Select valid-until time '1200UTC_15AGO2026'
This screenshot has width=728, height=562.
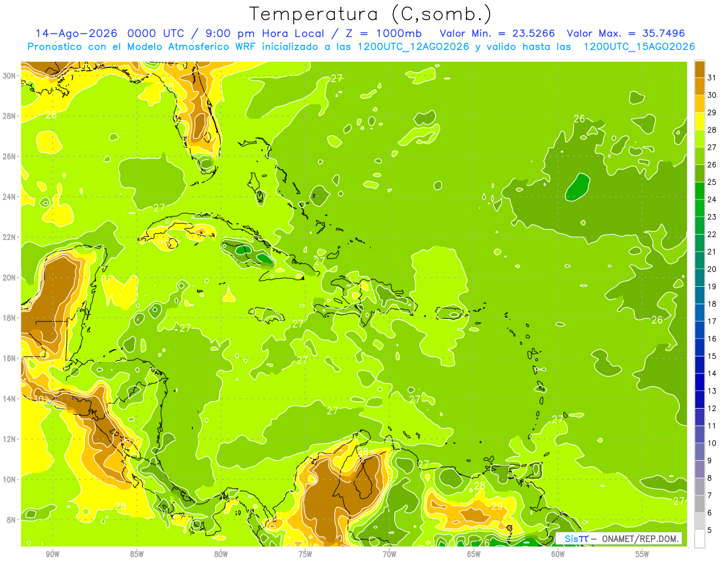pyautogui.click(x=639, y=47)
